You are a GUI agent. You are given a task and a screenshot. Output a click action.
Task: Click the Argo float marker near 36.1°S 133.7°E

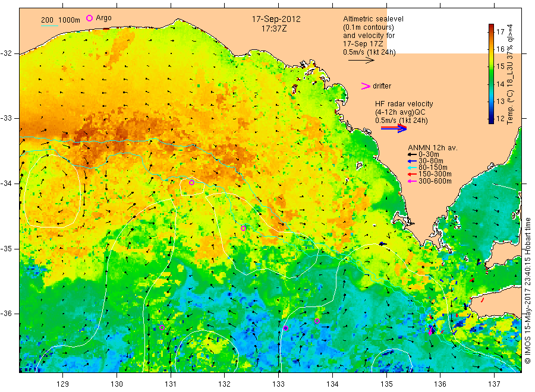317,321
